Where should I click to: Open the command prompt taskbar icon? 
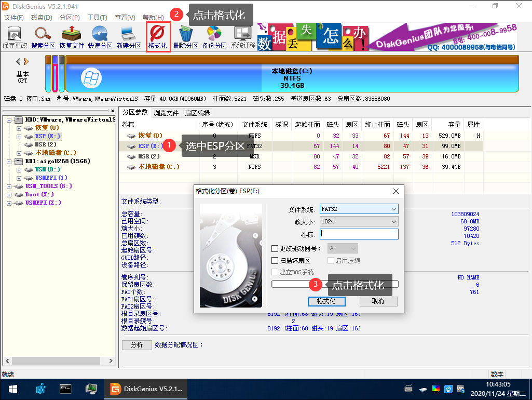click(x=65, y=389)
